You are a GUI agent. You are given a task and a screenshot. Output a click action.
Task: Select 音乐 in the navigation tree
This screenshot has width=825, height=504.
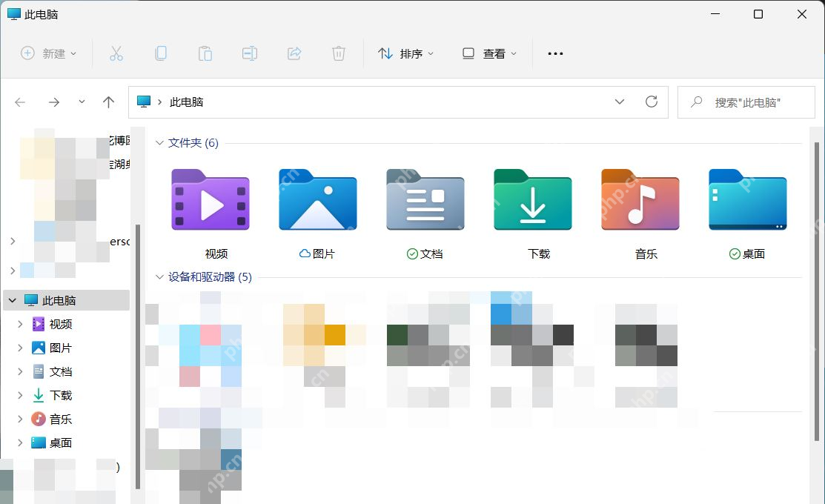61,419
